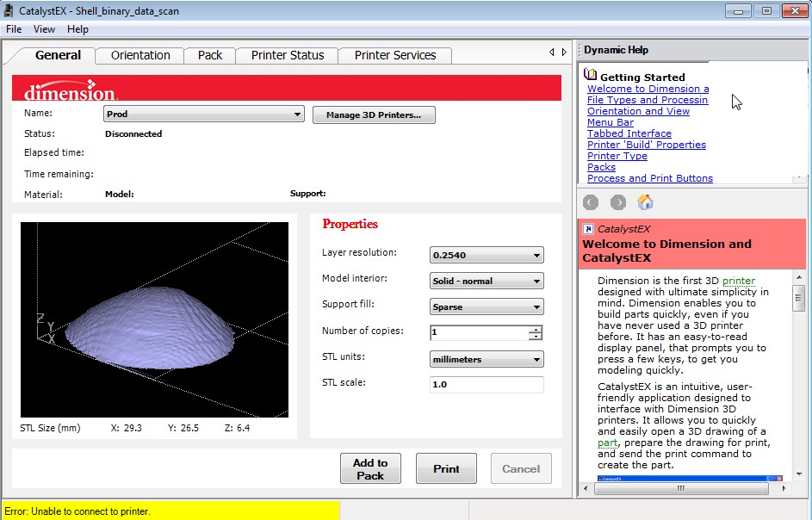The image size is (812, 520).
Task: Click the 'X: 29.3' STL size value
Action: point(127,428)
